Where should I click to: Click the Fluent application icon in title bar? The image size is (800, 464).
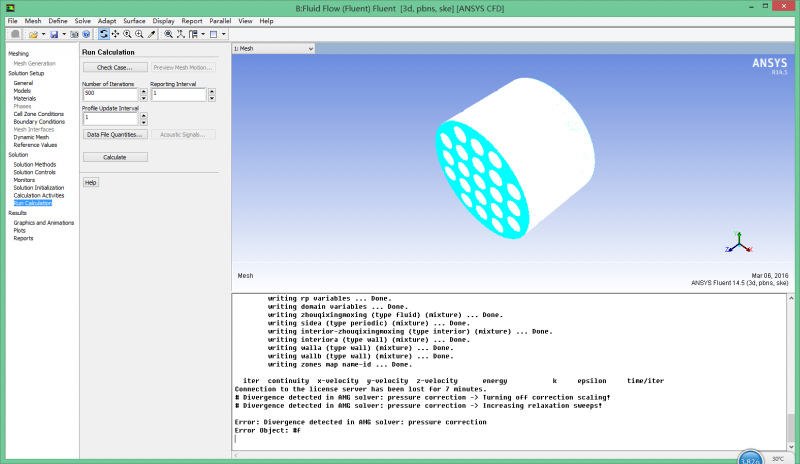pos(10,8)
